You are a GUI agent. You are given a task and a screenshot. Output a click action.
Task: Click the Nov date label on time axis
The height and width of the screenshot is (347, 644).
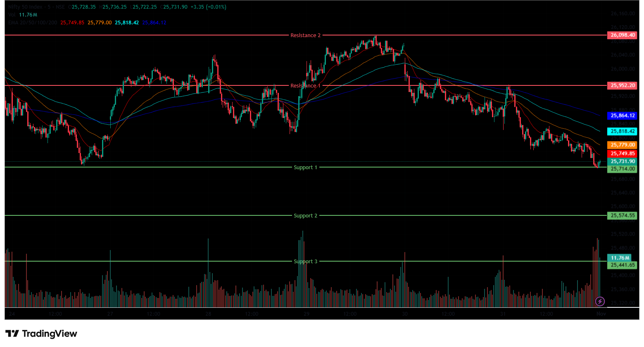601,314
